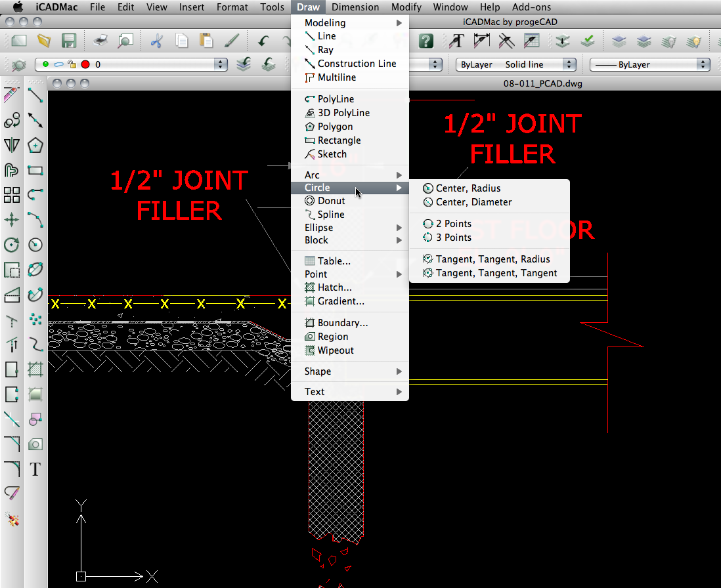Toggle the layer lock padlock icon

coord(72,64)
